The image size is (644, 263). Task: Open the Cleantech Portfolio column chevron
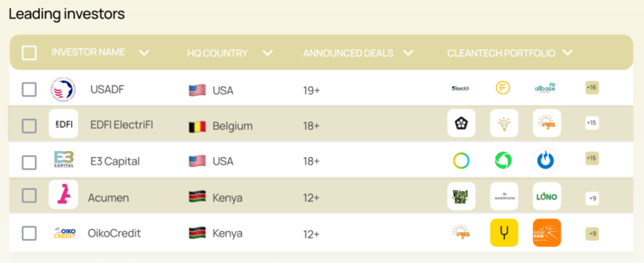point(567,53)
